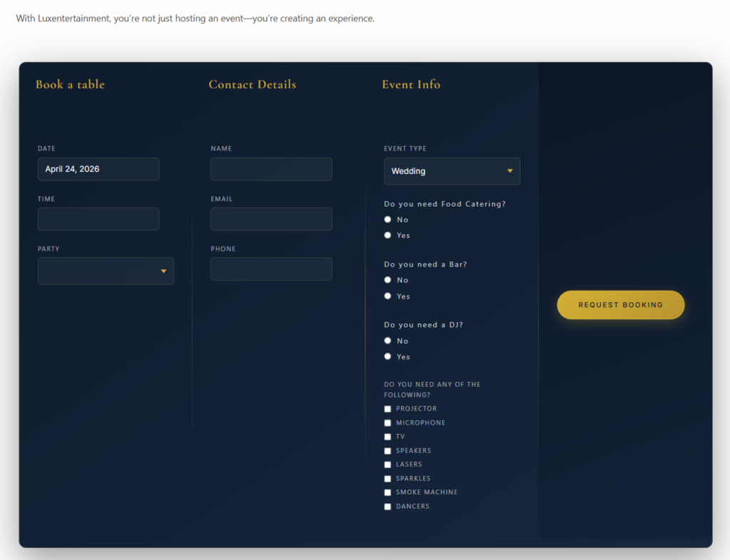
Task: Select Yes for Food Catering
Action: [x=387, y=235]
